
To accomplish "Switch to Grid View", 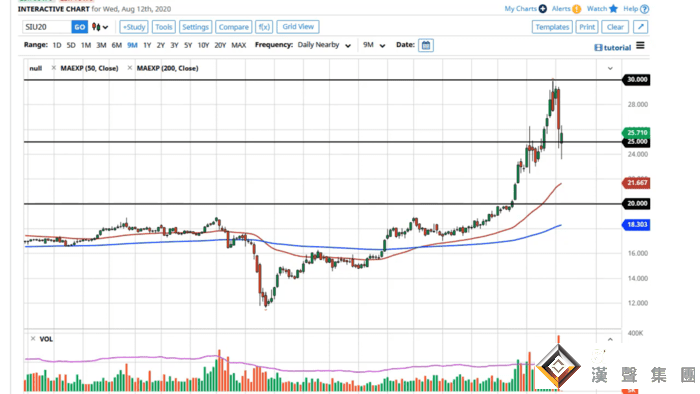I will click(x=298, y=27).
